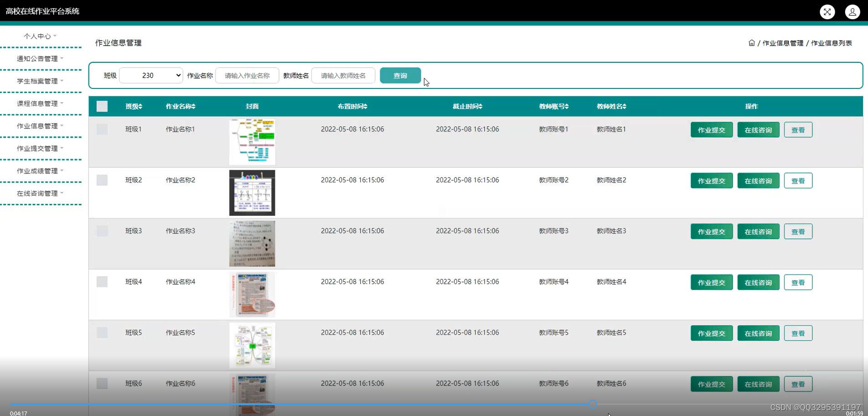Expand the 在线咨询管理 sidebar menu
Image resolution: width=868 pixels, height=416 pixels.
pyautogui.click(x=41, y=193)
